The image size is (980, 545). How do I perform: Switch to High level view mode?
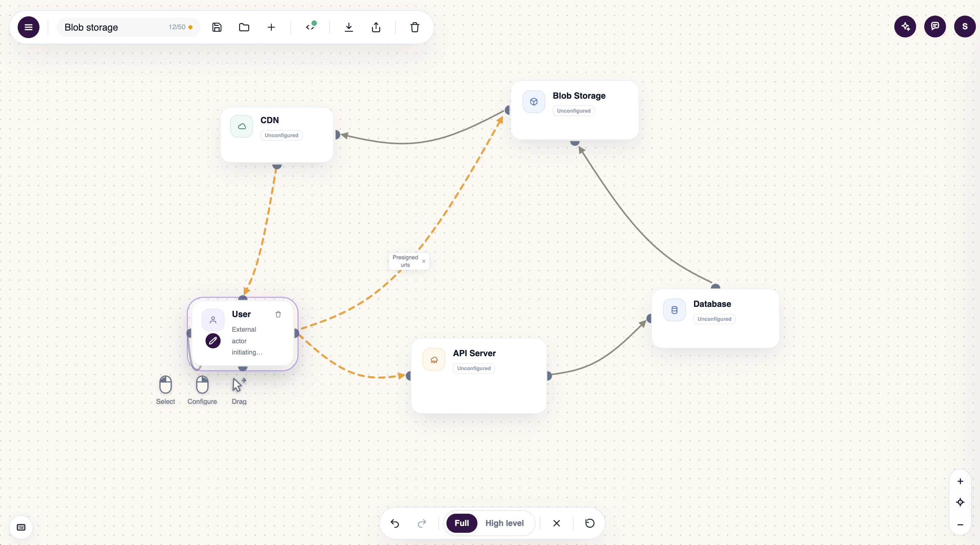(505, 523)
